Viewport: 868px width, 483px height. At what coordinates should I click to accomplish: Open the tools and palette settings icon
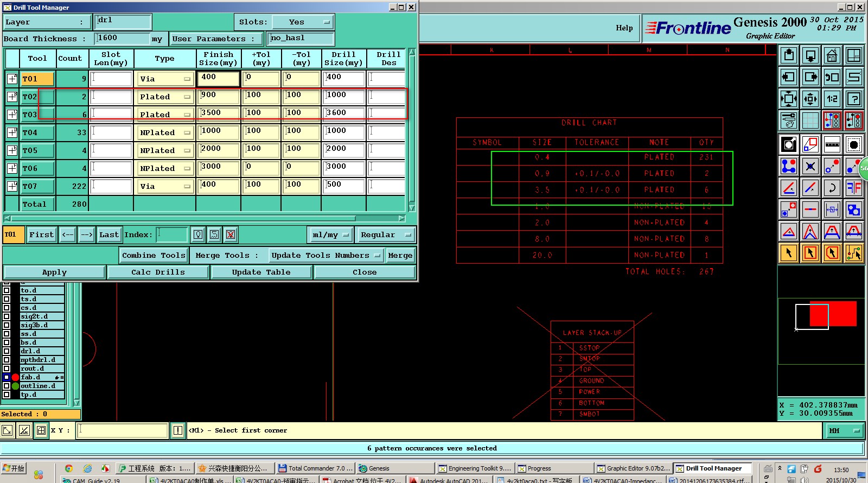click(789, 120)
